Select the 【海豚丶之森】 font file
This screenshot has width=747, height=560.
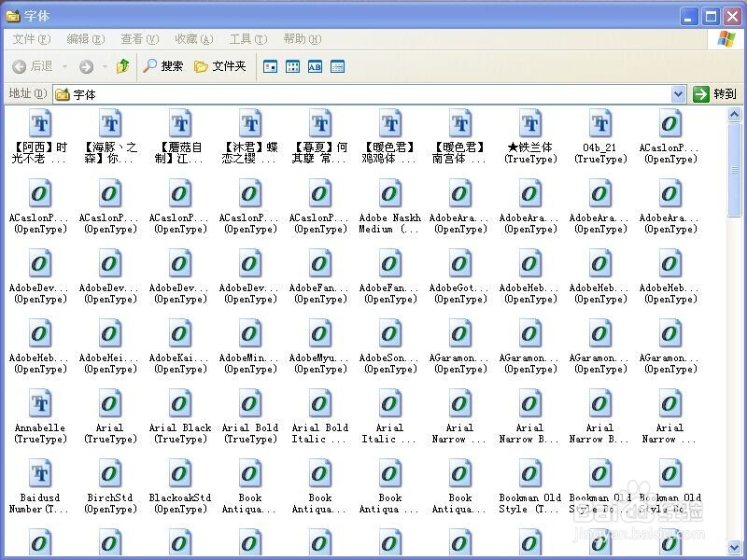pos(110,136)
